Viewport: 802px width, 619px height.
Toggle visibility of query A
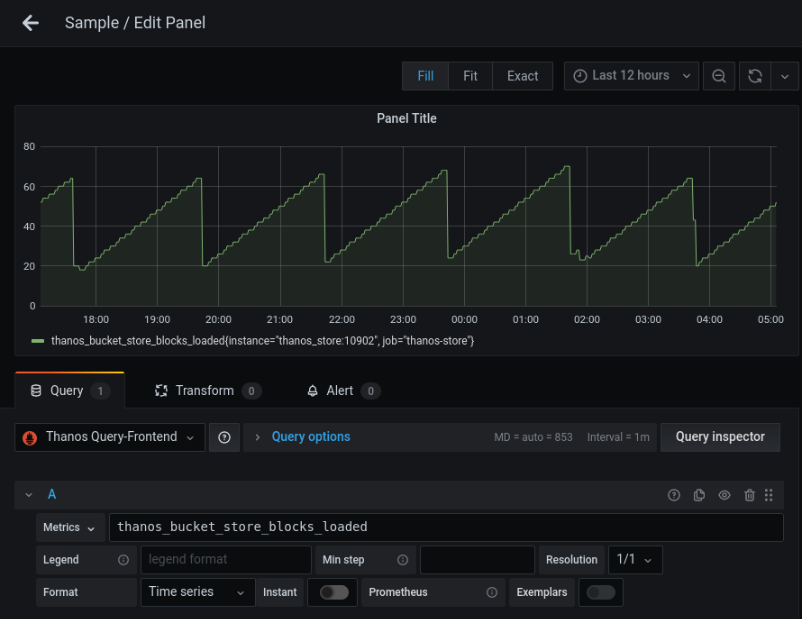point(724,495)
